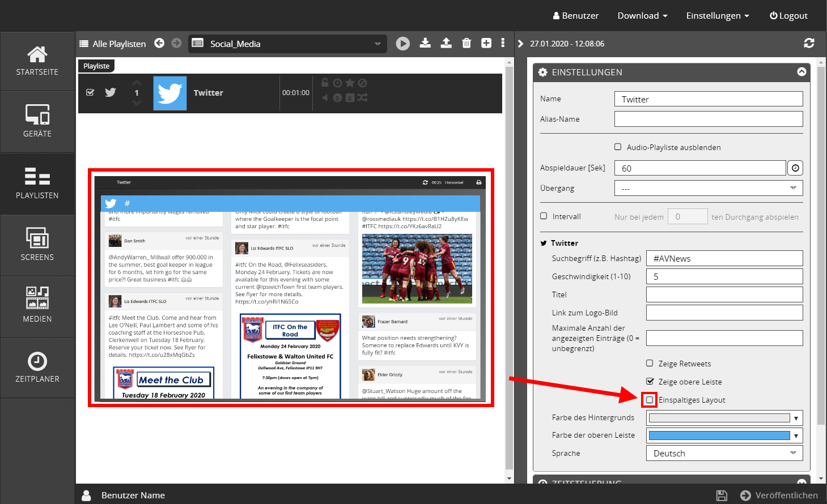
Task: Click Benutzer Name in footer
Action: 133,496
